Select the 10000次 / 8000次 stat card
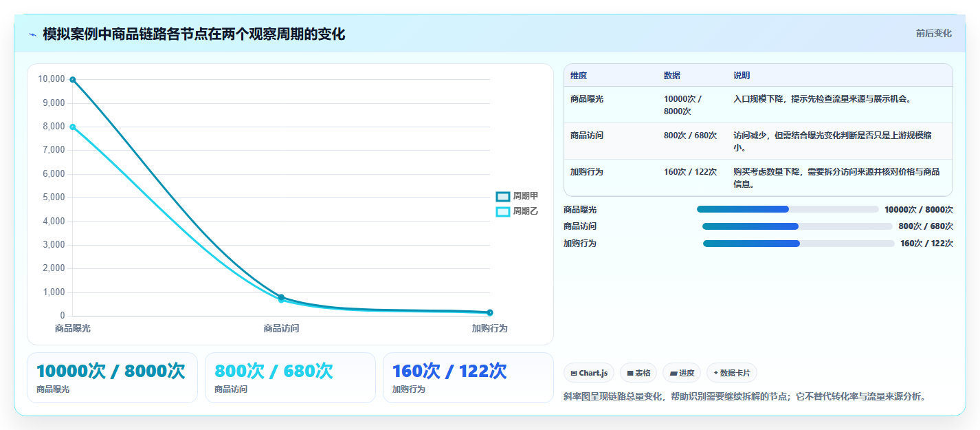Screen dimensions: 980x430 (112, 378)
